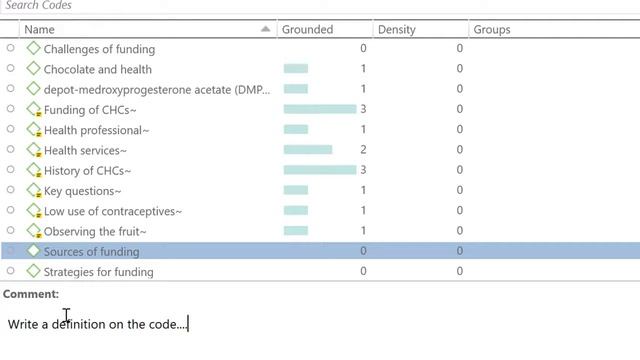This screenshot has width=640, height=360.
Task: Click the commented code icon of Funding of CHCs
Action: pyautogui.click(x=34, y=109)
